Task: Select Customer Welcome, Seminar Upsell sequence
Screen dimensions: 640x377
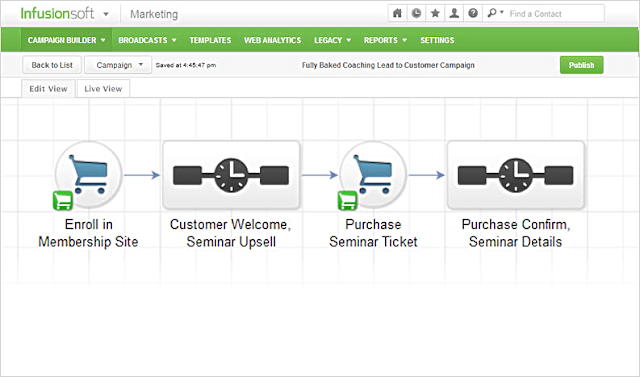Action: coord(231,175)
